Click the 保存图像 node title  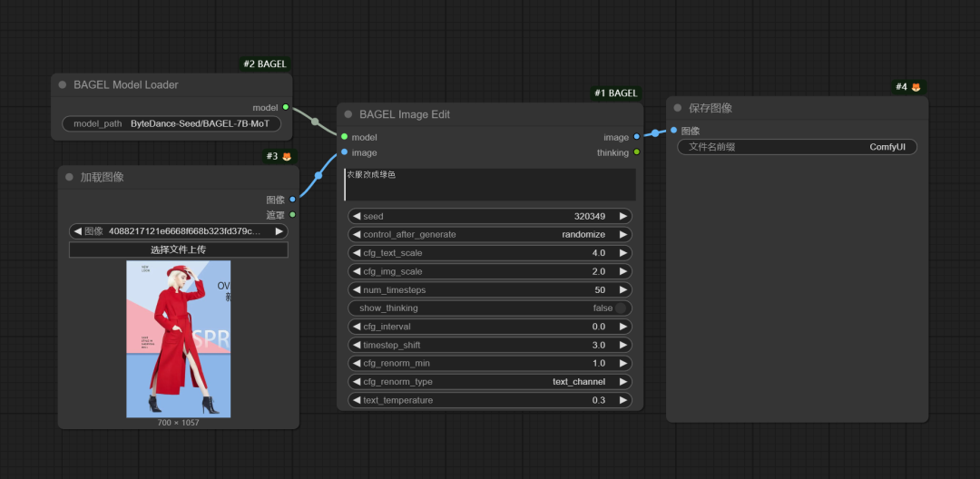(x=710, y=108)
